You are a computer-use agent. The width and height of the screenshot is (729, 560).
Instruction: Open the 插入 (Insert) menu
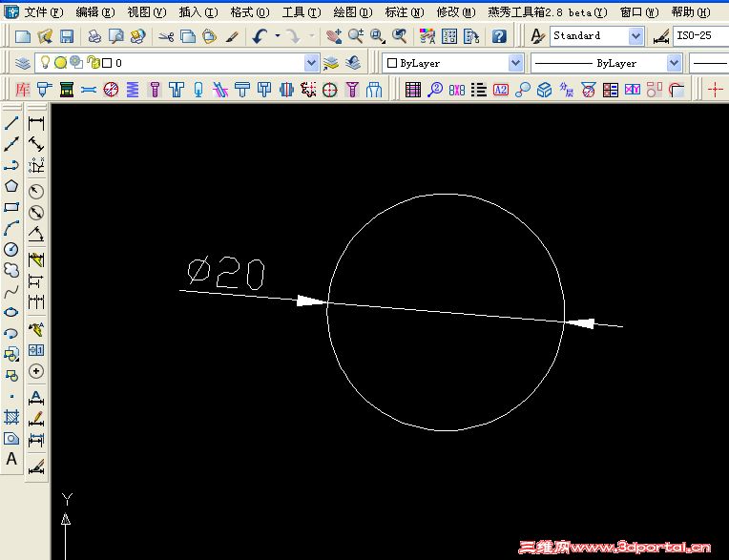click(198, 12)
